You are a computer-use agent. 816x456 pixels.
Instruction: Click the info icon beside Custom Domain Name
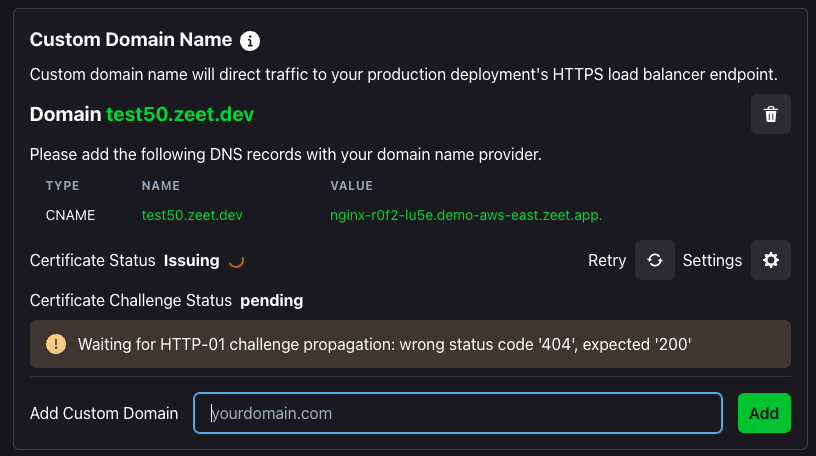coord(250,41)
